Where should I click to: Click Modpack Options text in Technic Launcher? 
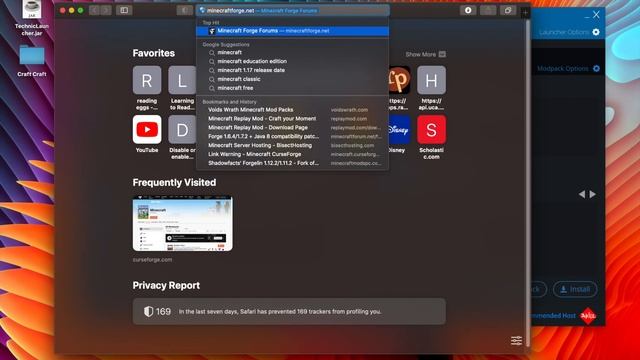tap(562, 69)
